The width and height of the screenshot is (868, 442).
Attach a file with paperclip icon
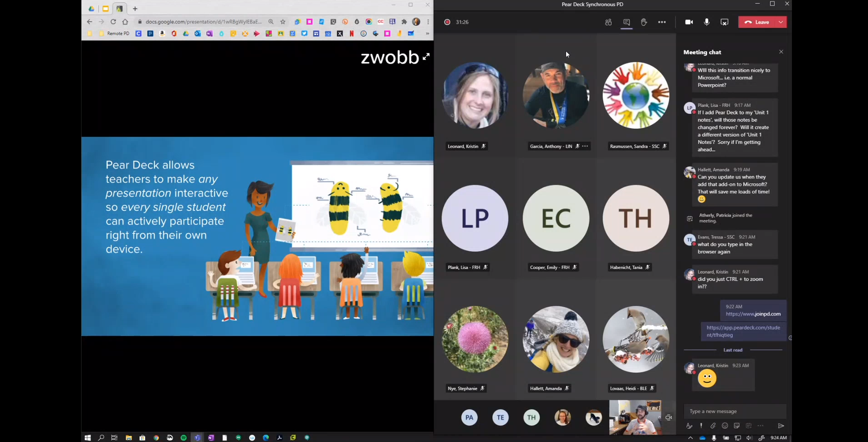coord(713,426)
